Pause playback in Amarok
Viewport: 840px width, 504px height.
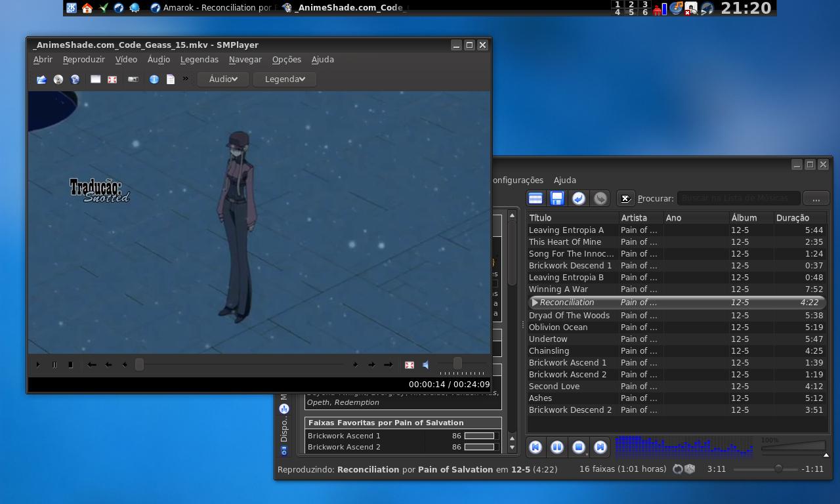[557, 447]
